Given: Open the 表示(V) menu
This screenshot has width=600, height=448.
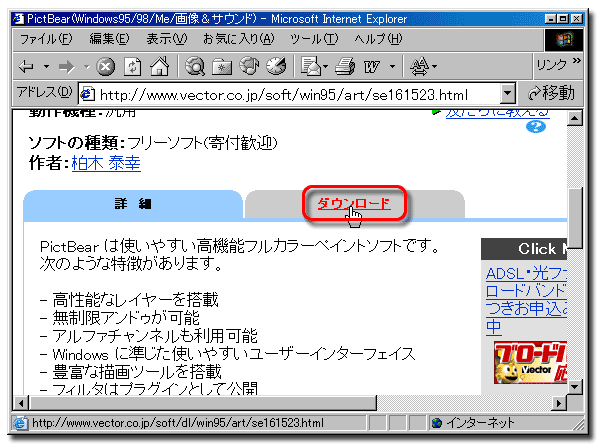Looking at the screenshot, I should (x=167, y=39).
